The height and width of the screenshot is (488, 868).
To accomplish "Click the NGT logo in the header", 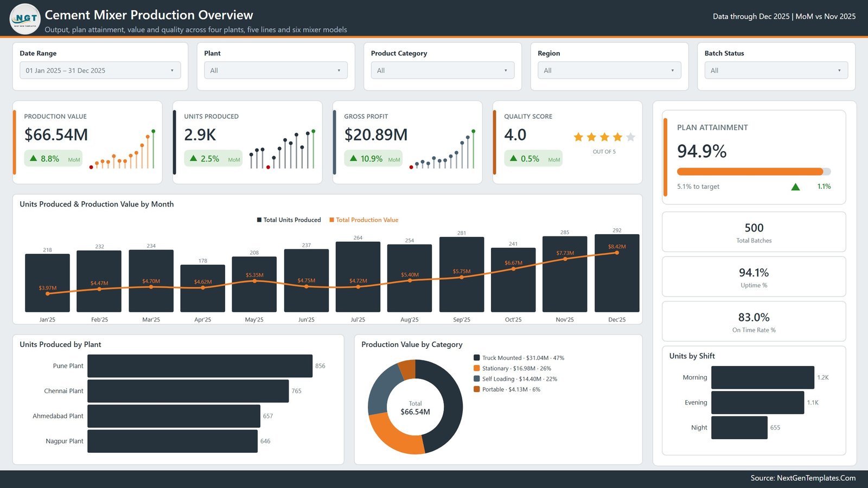I will 25,19.
